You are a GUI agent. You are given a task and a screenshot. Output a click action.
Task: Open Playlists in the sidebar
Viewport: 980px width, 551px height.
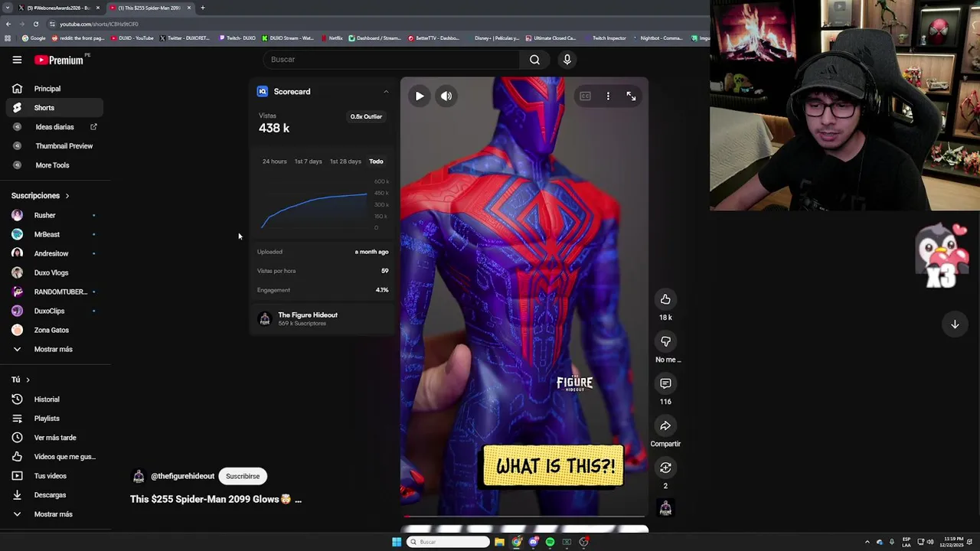pos(55,419)
